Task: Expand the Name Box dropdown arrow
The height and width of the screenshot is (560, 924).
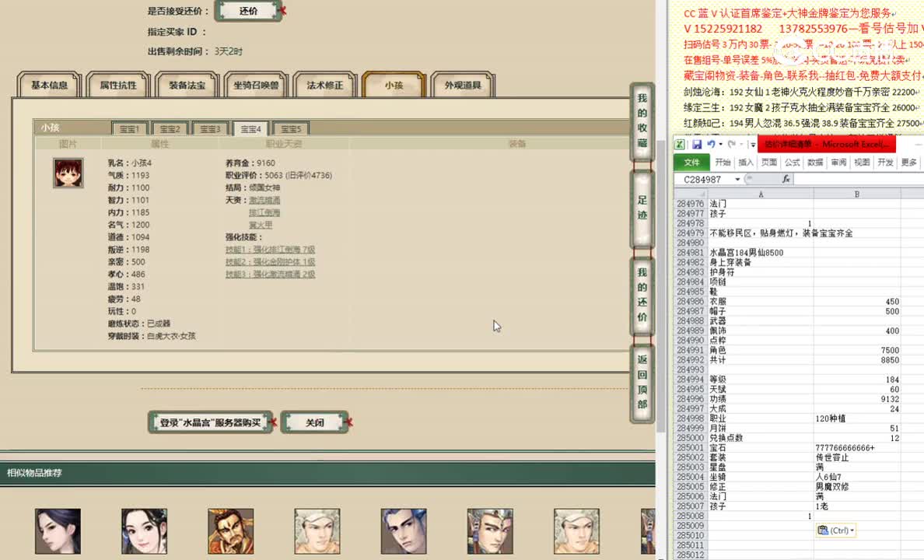Action: (737, 179)
